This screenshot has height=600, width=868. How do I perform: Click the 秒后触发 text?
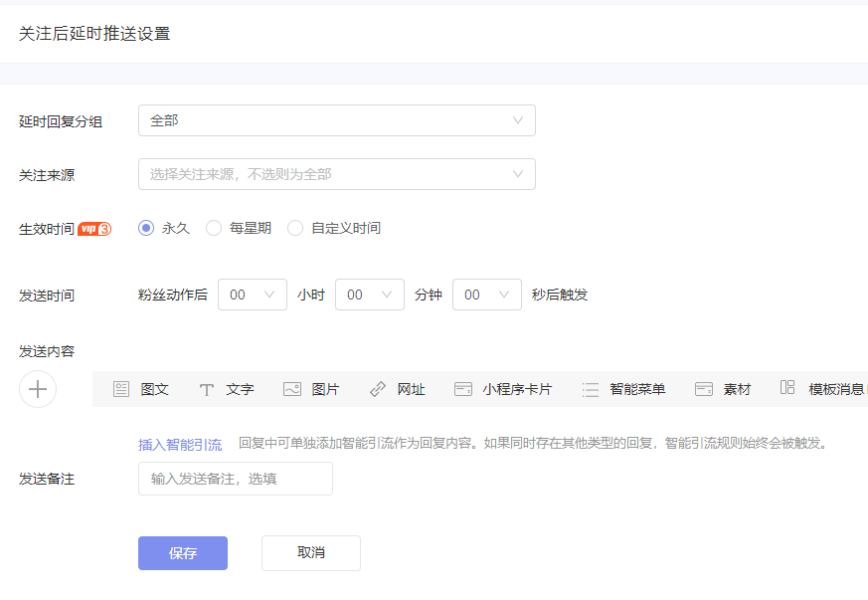559,295
